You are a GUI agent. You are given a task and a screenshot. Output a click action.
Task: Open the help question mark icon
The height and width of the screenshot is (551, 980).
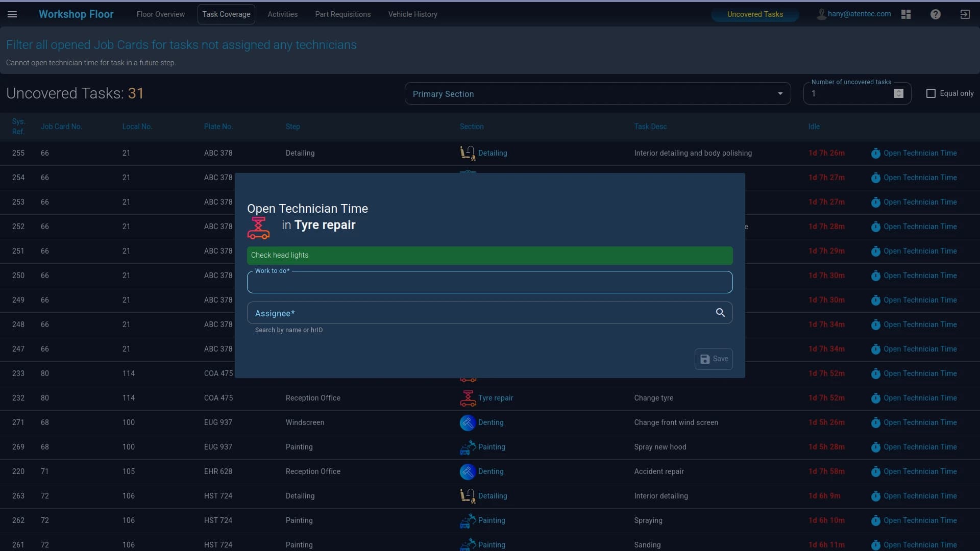point(936,14)
